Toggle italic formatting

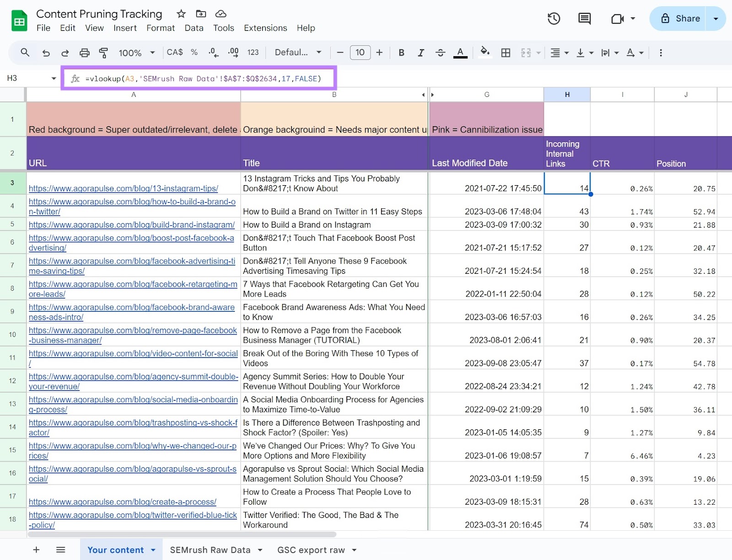pyautogui.click(x=420, y=53)
